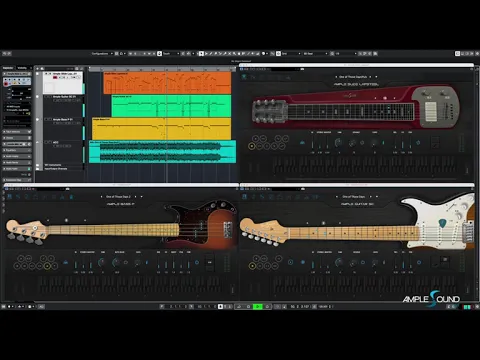Open the Main panel icon in Lap Steel plugin
The height and width of the screenshot is (360, 480).
coord(244,77)
